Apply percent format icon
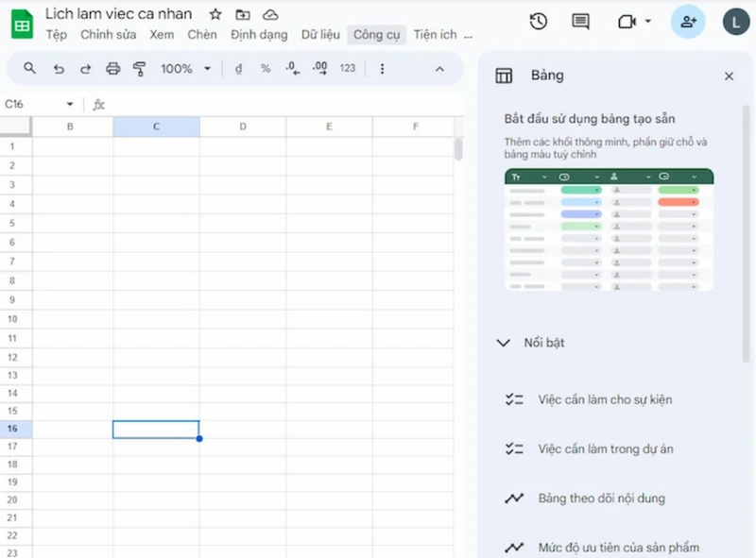756x558 pixels. coord(266,68)
